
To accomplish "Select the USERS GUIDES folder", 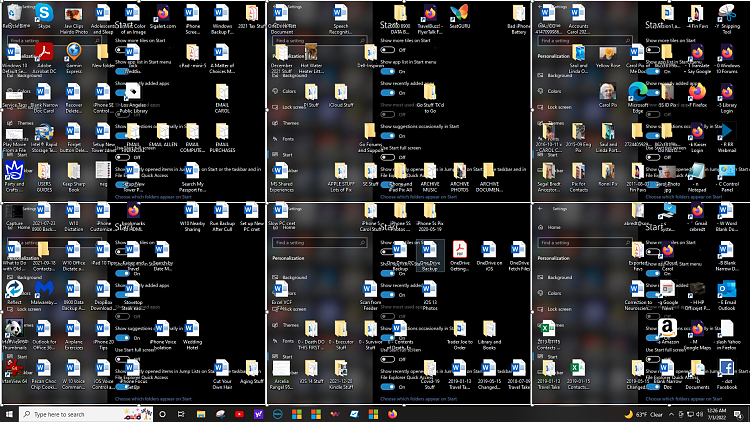I will point(44,174).
